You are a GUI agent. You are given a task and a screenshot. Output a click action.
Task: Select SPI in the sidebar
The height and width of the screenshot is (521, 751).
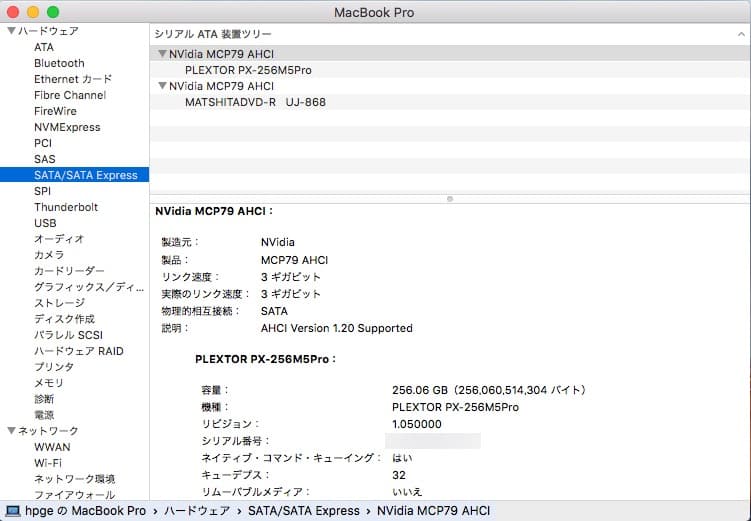[42, 191]
